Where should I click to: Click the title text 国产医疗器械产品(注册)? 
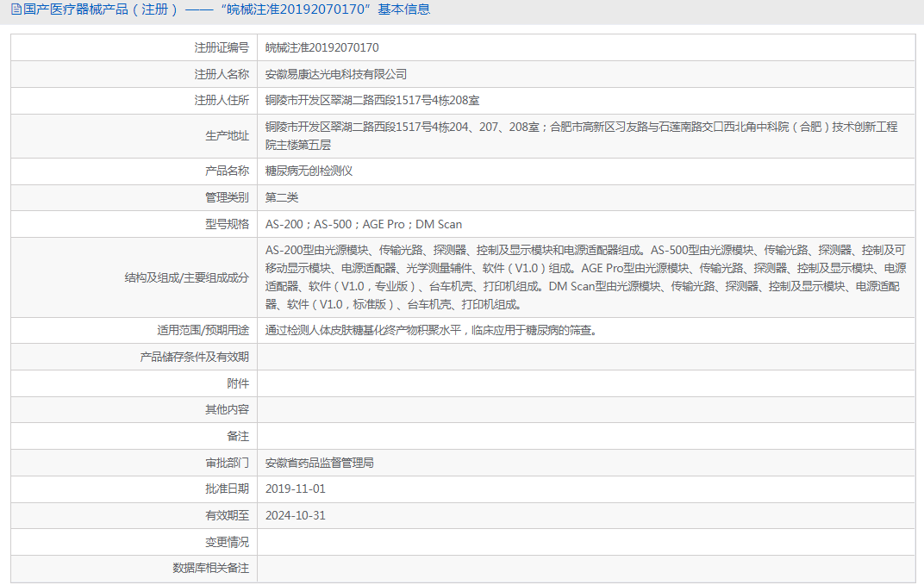coord(100,9)
